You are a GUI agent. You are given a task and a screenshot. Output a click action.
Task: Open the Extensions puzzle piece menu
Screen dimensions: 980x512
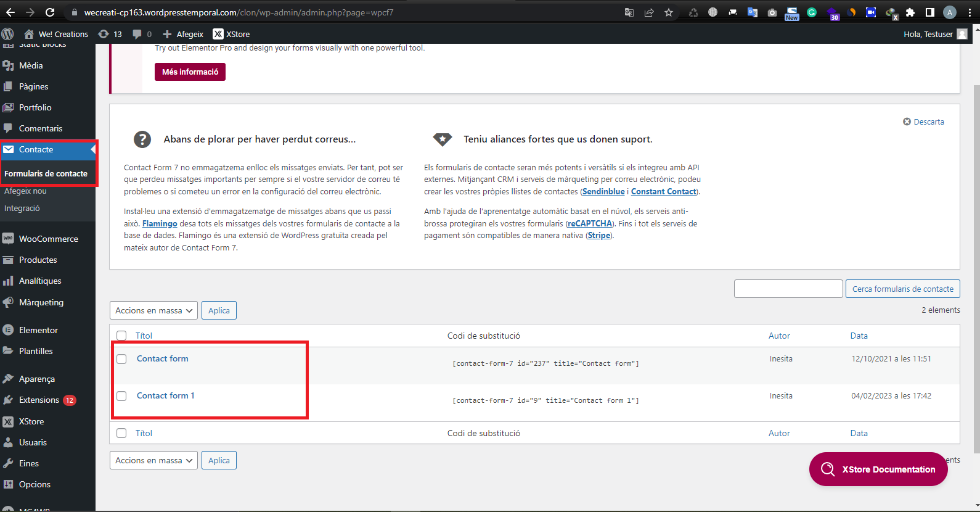click(x=910, y=12)
